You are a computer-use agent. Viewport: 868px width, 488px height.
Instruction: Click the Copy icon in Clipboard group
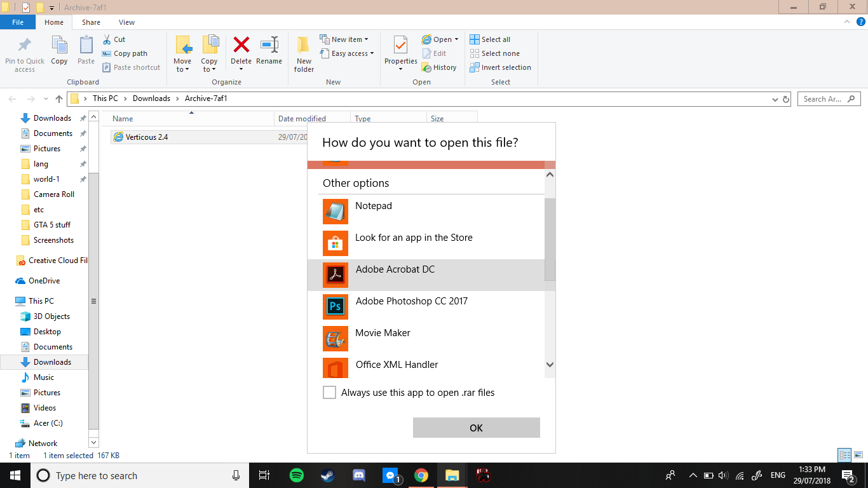(x=59, y=45)
